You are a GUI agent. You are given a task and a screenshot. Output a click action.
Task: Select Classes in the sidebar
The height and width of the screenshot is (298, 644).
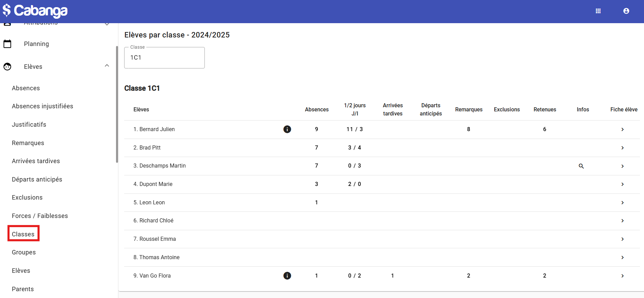pyautogui.click(x=23, y=234)
